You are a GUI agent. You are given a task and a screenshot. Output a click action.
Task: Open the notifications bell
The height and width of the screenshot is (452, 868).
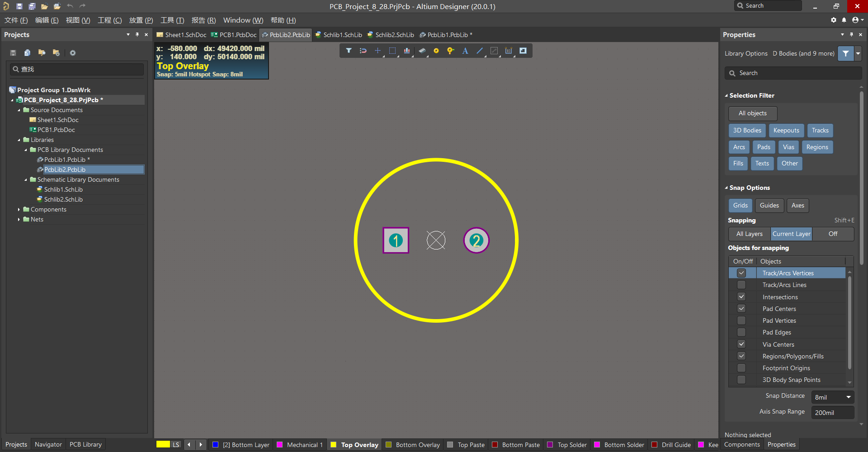pos(844,20)
